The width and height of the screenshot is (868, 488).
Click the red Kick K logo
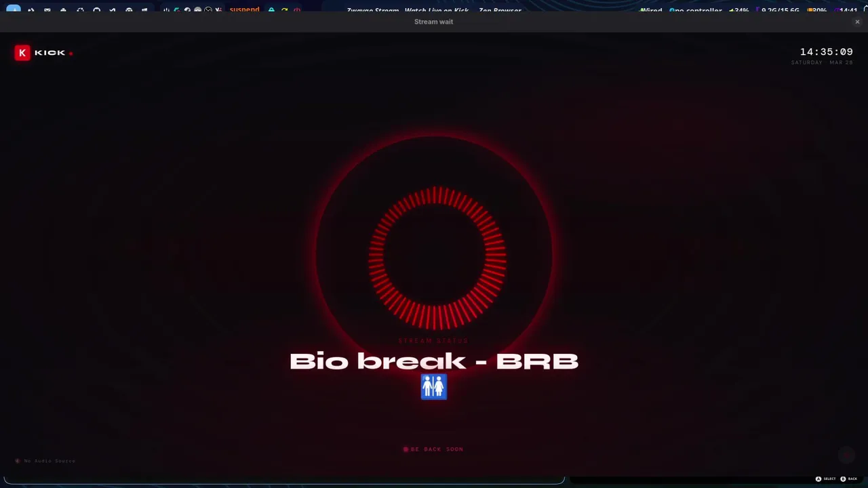(x=22, y=53)
